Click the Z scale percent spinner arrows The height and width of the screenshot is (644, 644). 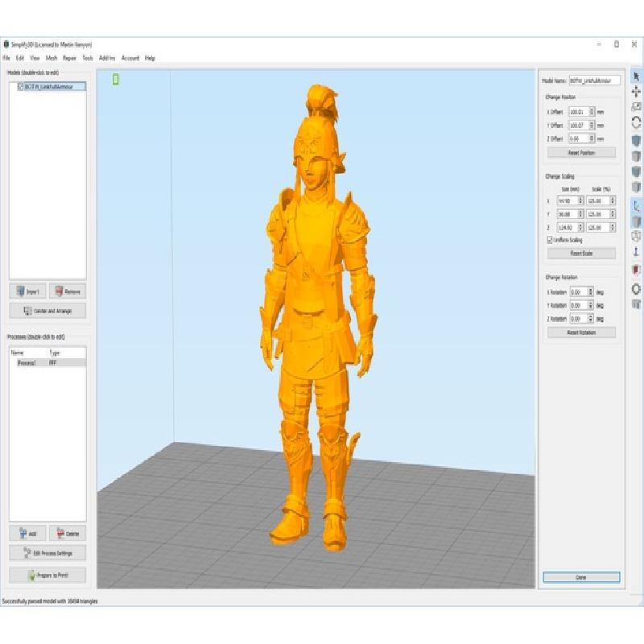coord(613,227)
